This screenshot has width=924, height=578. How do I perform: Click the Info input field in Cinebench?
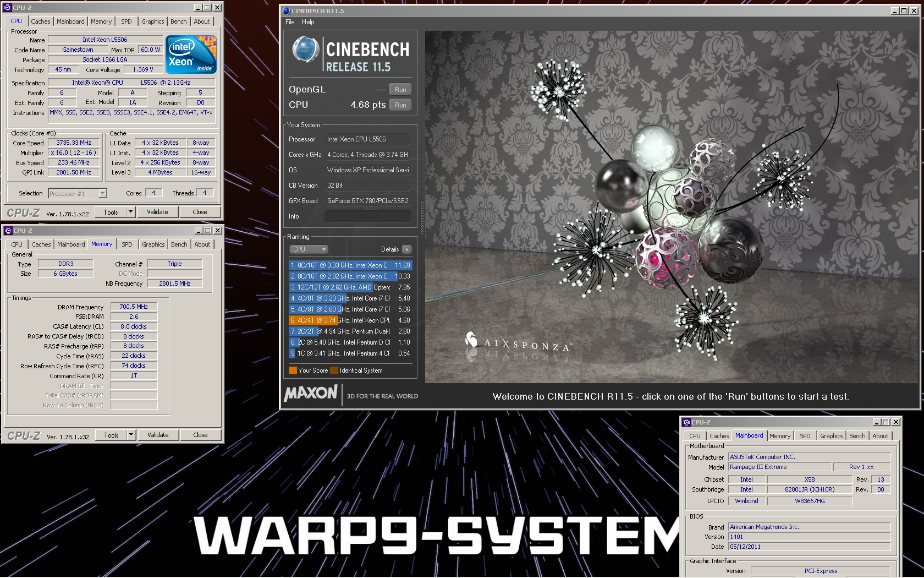coord(368,216)
